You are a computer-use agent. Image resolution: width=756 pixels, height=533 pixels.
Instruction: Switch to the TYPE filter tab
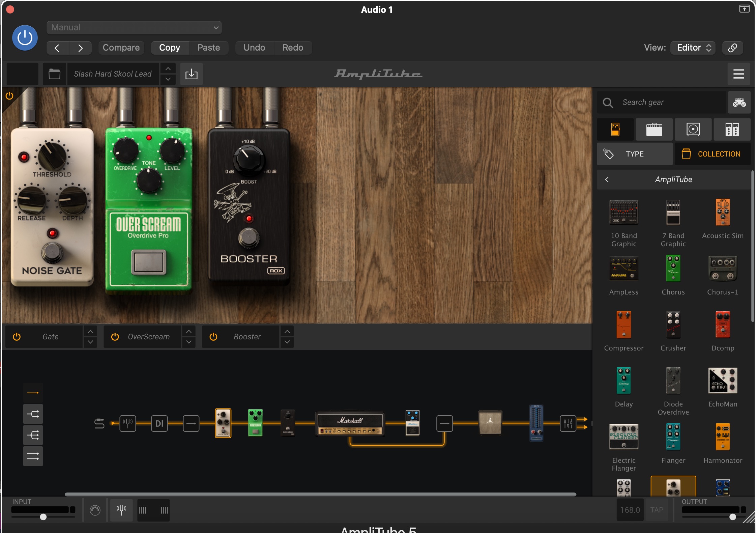pyautogui.click(x=635, y=154)
